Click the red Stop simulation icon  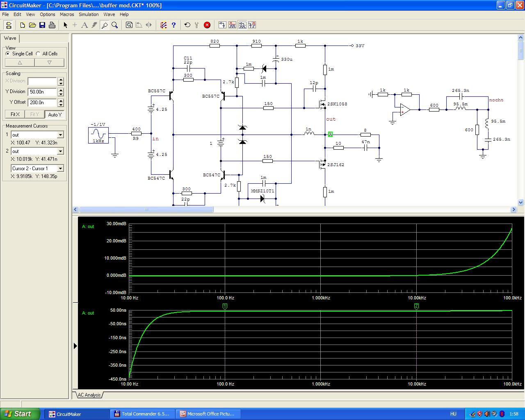point(207,25)
